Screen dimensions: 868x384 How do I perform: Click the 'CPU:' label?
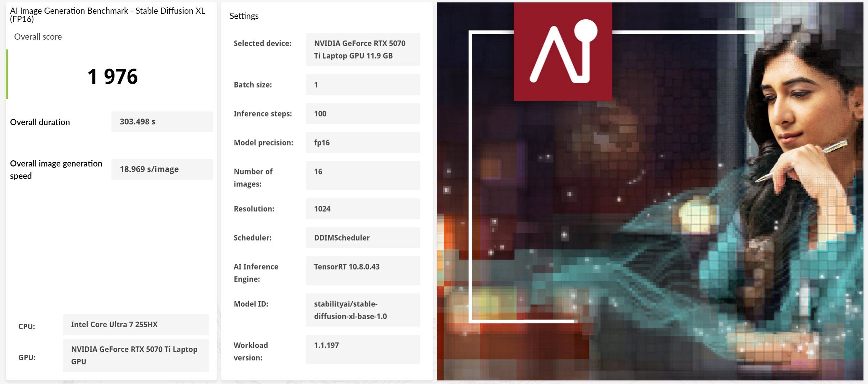27,326
